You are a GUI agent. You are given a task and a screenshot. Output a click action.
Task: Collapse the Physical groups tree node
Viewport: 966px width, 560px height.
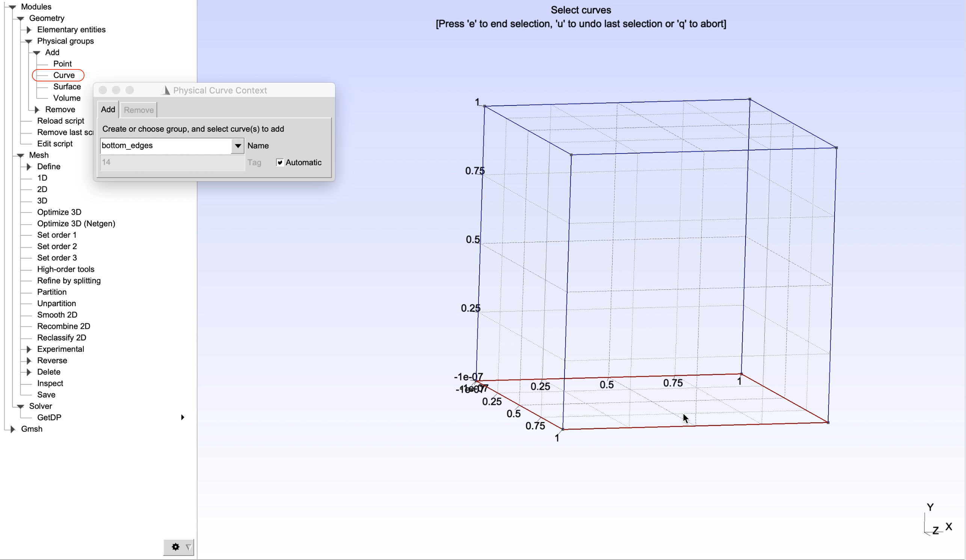coord(29,41)
